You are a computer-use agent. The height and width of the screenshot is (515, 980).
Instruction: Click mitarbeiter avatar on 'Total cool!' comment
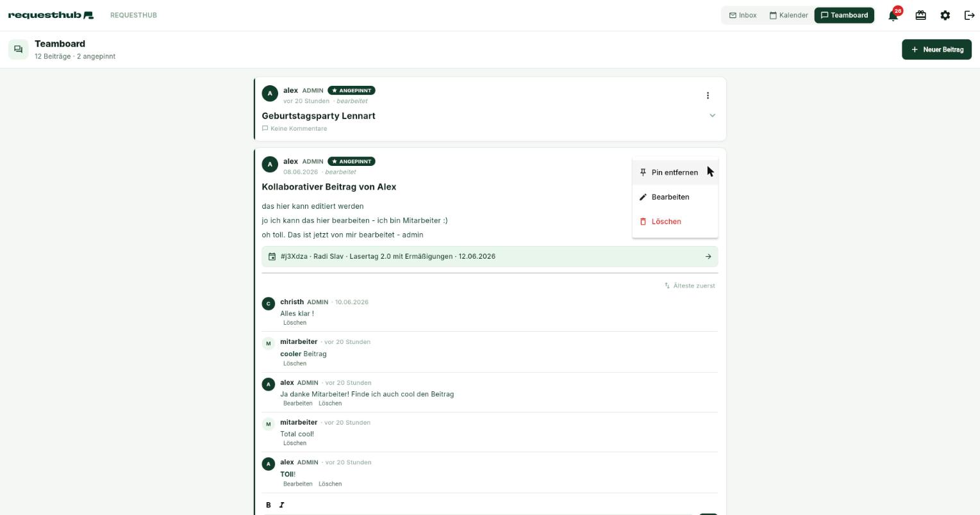coord(268,424)
